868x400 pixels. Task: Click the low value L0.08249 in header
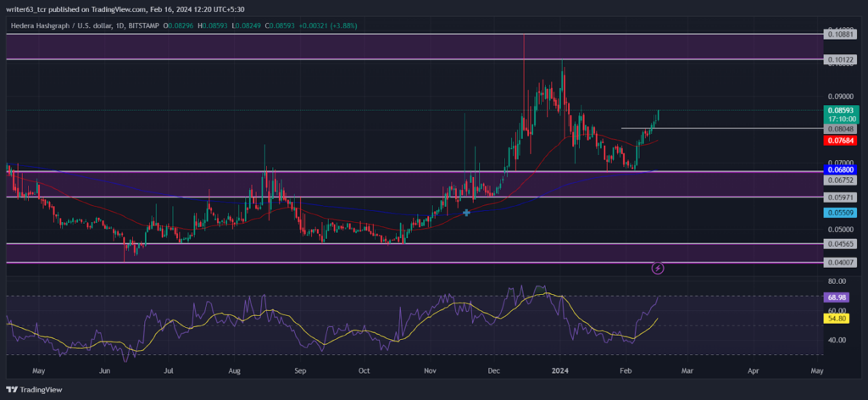point(248,25)
